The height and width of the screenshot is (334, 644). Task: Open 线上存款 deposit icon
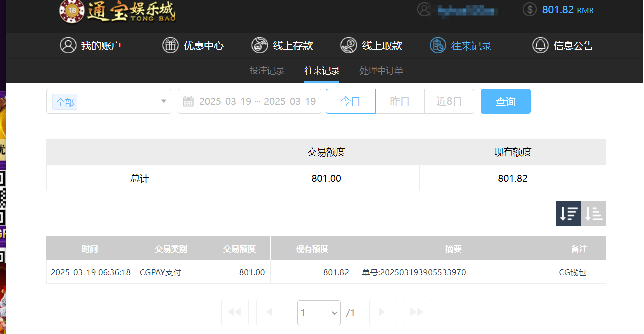coord(259,45)
